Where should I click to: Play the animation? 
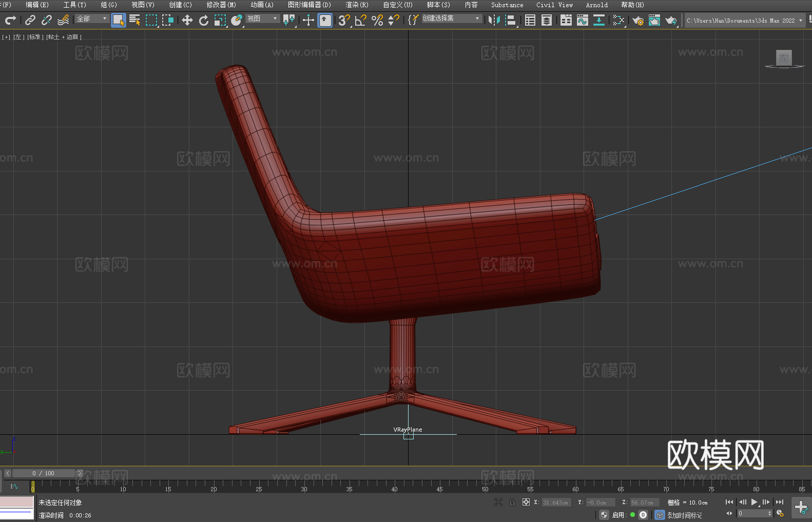pyautogui.click(x=755, y=502)
